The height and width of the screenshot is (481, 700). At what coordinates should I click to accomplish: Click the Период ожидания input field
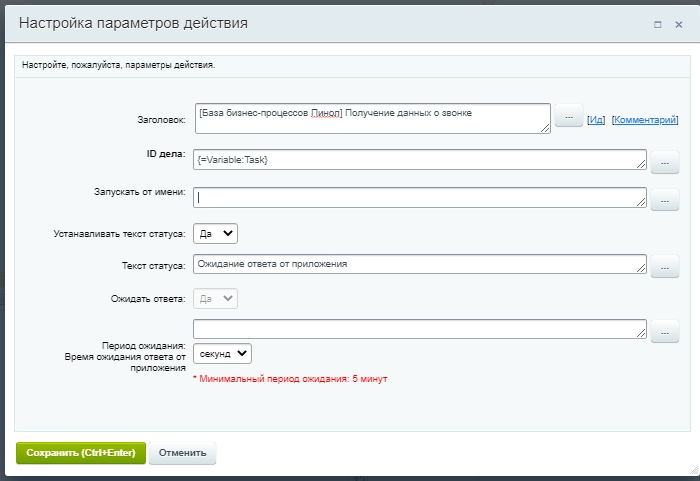coord(418,330)
